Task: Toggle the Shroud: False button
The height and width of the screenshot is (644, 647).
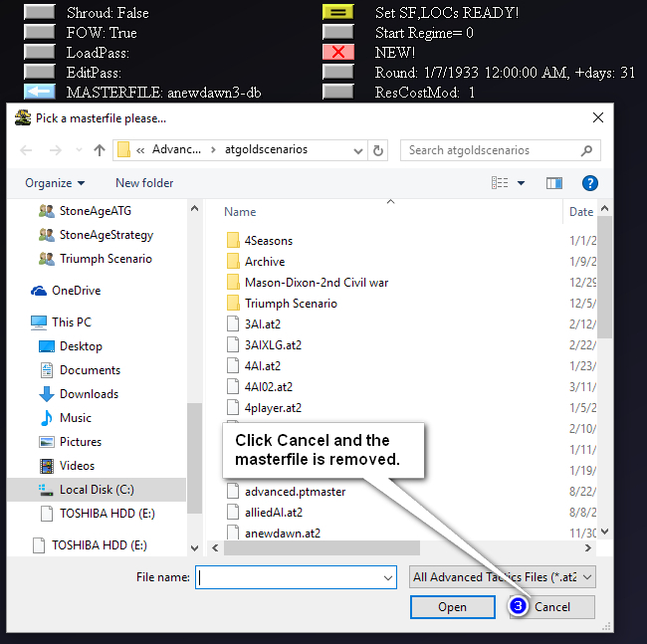Action: tap(39, 13)
